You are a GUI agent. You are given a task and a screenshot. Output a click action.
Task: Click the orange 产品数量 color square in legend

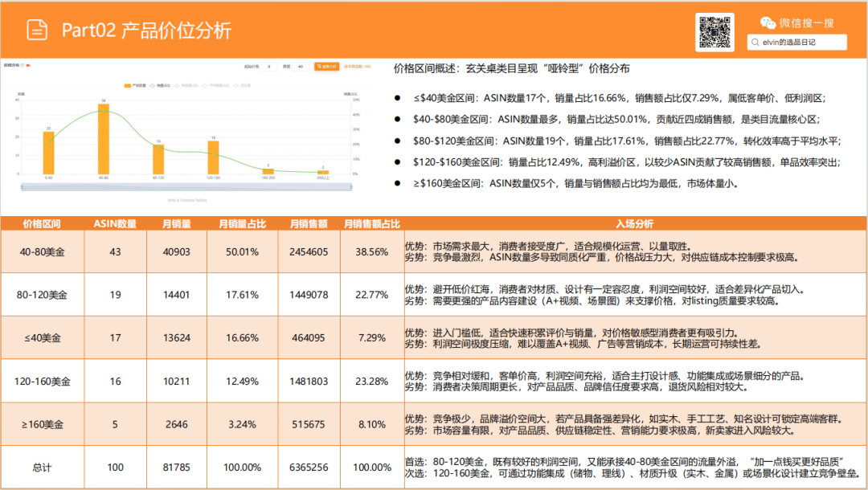(x=127, y=85)
